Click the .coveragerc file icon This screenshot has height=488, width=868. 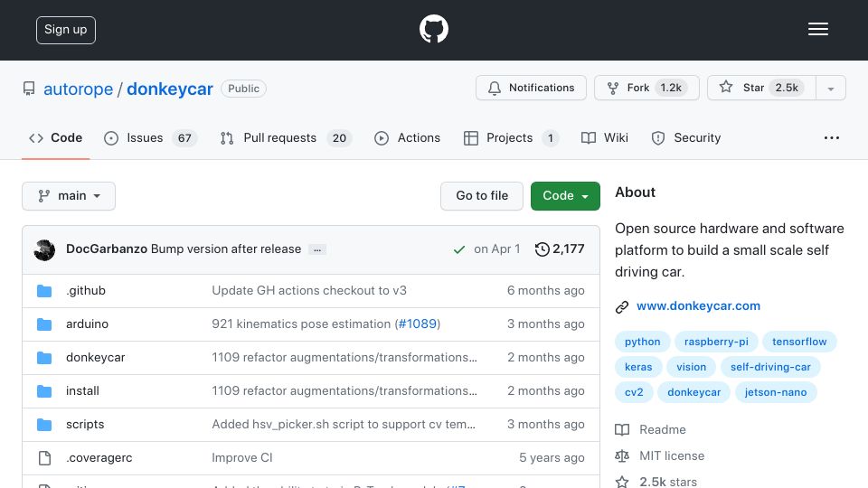tap(44, 458)
